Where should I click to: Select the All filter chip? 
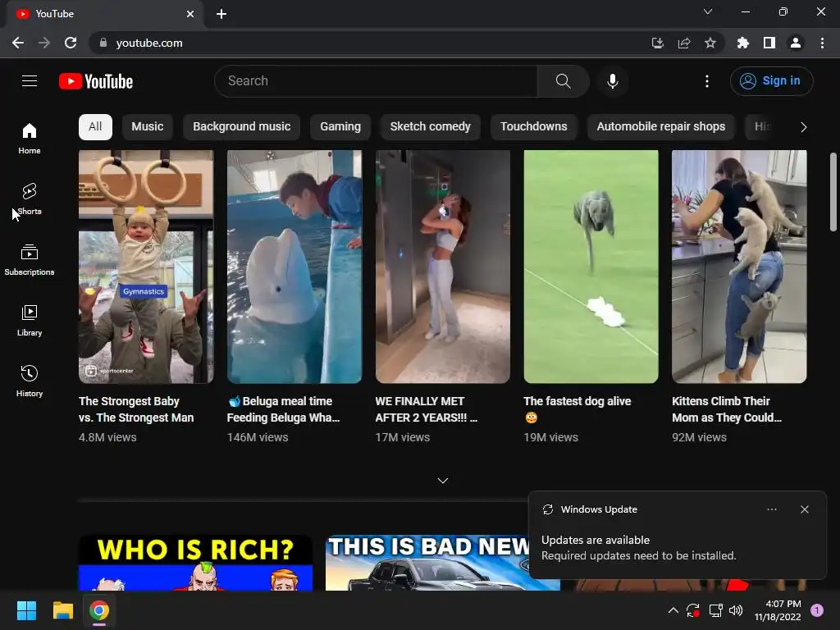95,127
